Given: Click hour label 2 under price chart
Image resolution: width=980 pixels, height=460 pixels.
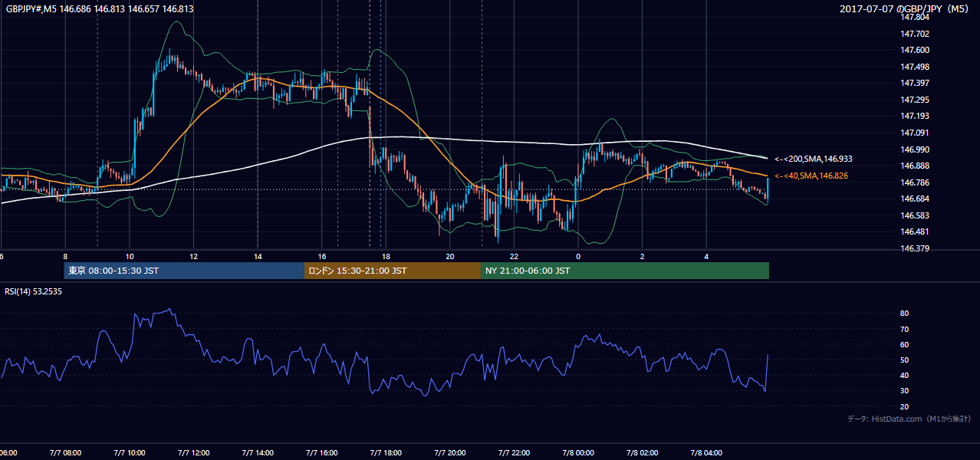Looking at the screenshot, I should pos(643,257).
